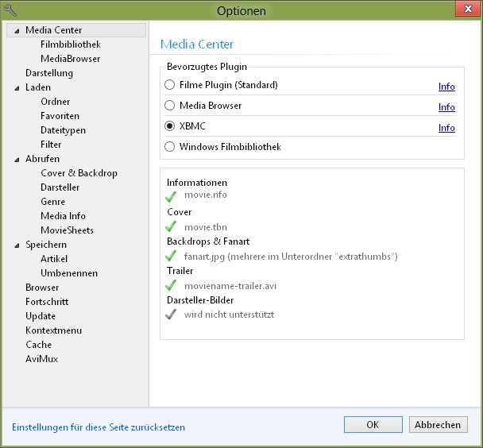Open the Media Info settings page
The width and height of the screenshot is (483, 448).
pos(63,216)
